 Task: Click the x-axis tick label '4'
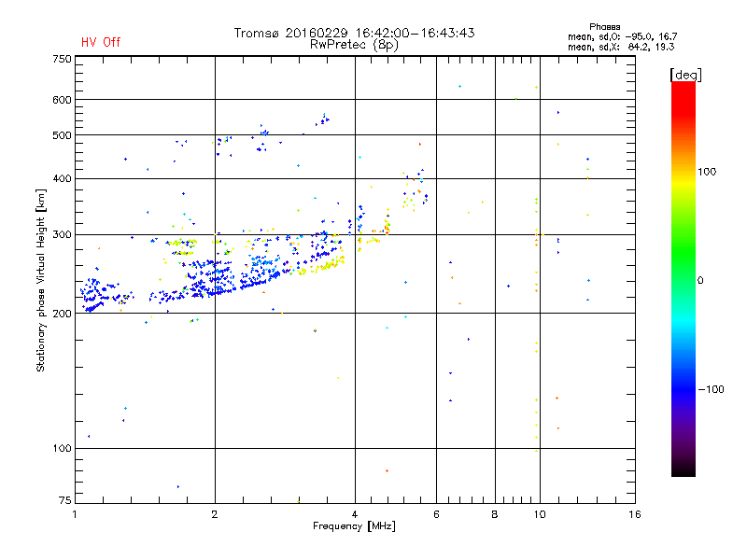pyautogui.click(x=355, y=514)
